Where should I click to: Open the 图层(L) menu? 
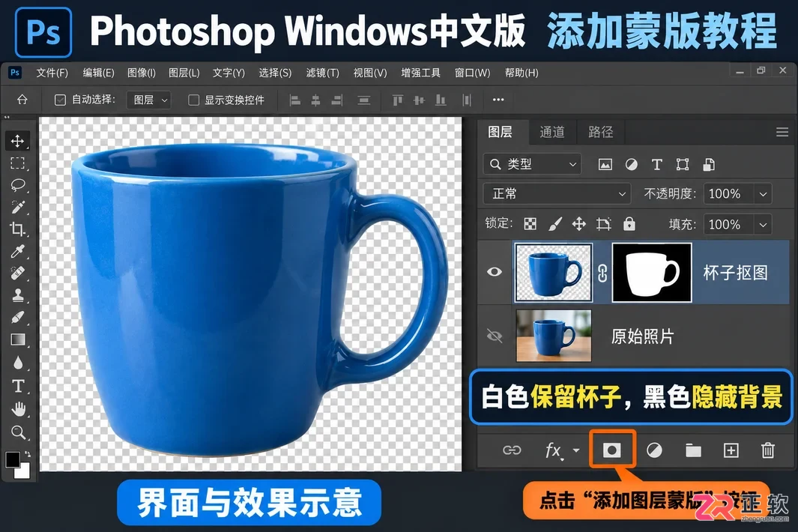pos(184,73)
